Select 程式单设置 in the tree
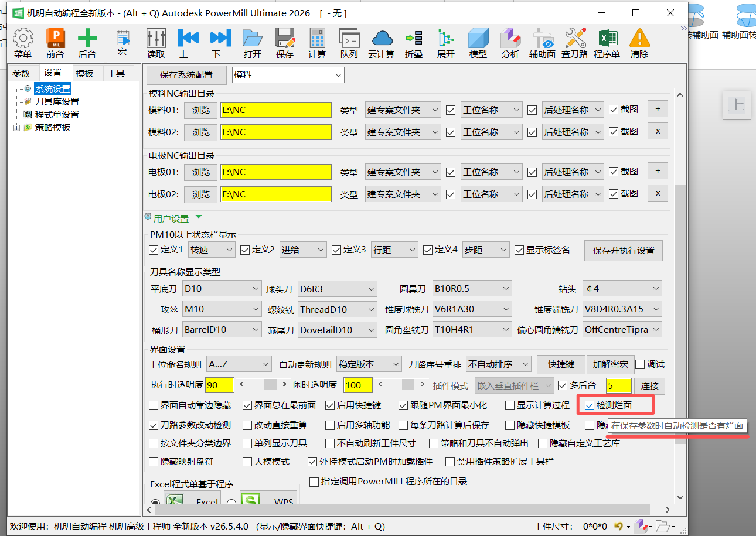The height and width of the screenshot is (536, 756). point(57,115)
